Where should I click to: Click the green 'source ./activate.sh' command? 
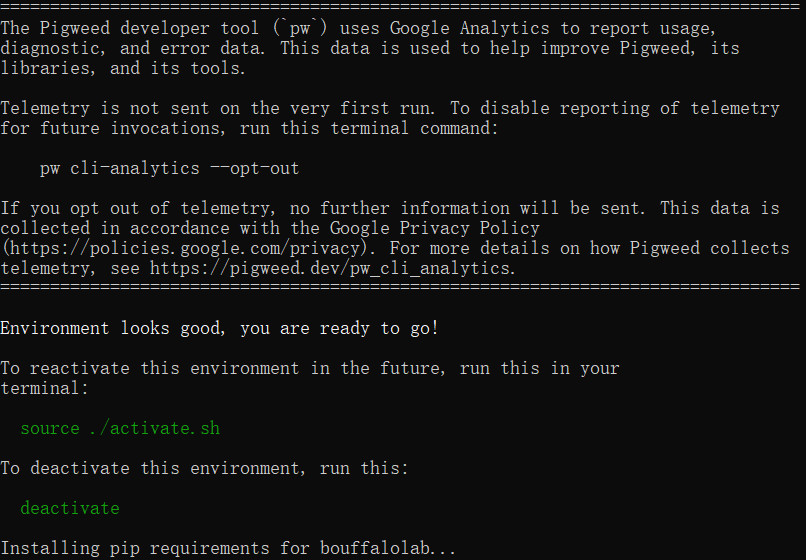120,428
